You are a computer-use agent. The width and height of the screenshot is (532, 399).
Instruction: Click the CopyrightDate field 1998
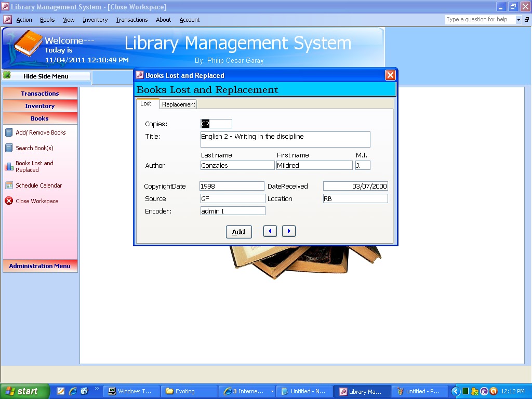(232, 186)
